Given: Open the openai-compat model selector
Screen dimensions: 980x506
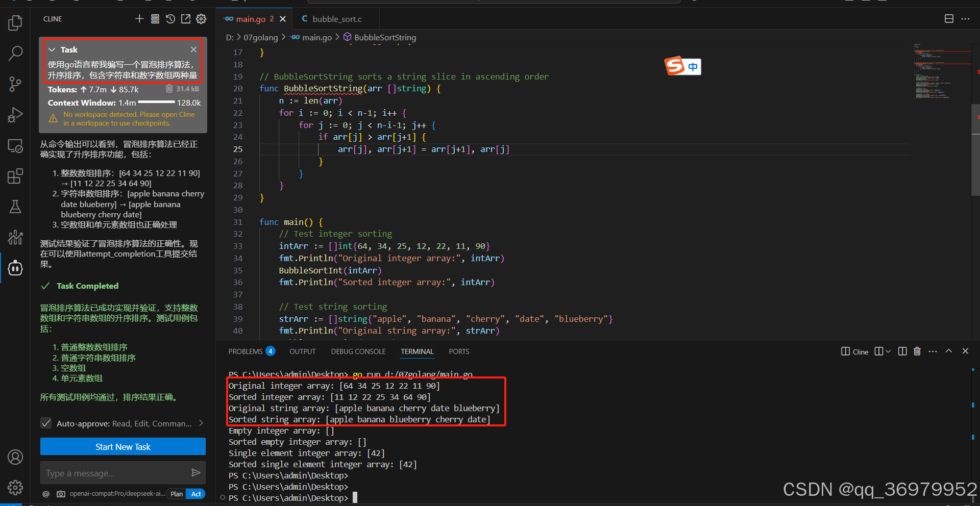Looking at the screenshot, I should [x=117, y=494].
